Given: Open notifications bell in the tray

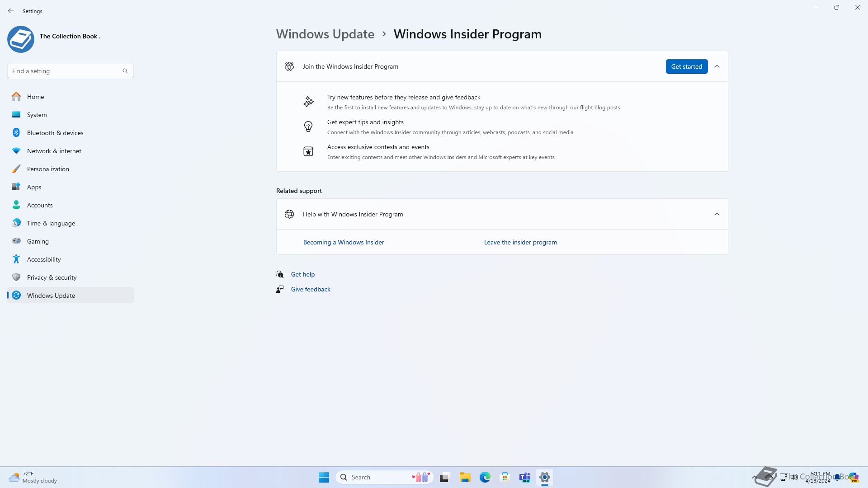Looking at the screenshot, I should tap(837, 477).
